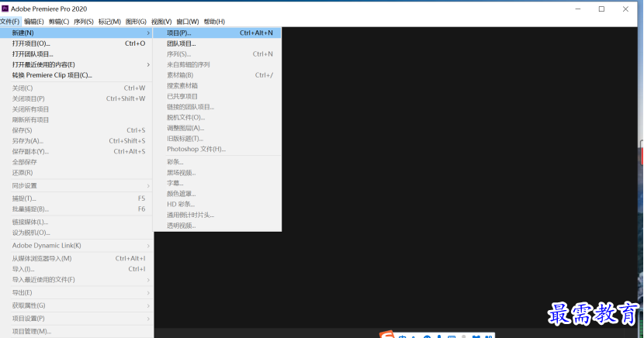
Task: Click 捕捉(T)... menu entry
Action: [77, 198]
